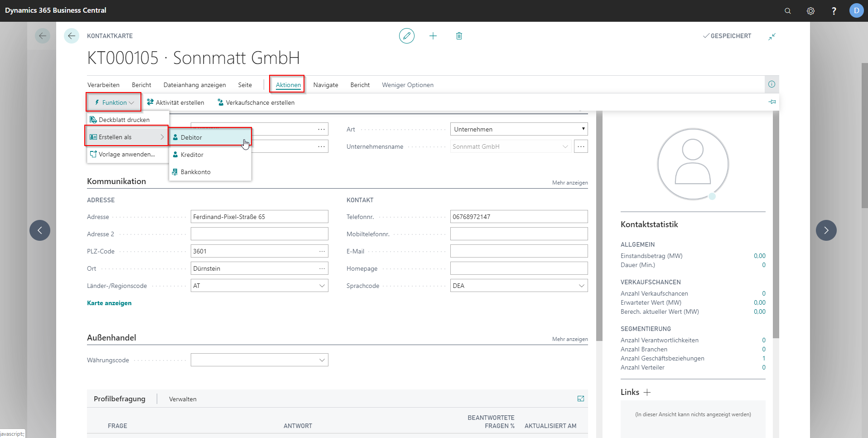Click Anzahl Geschäftsbeziehungen value 1

pyautogui.click(x=764, y=358)
